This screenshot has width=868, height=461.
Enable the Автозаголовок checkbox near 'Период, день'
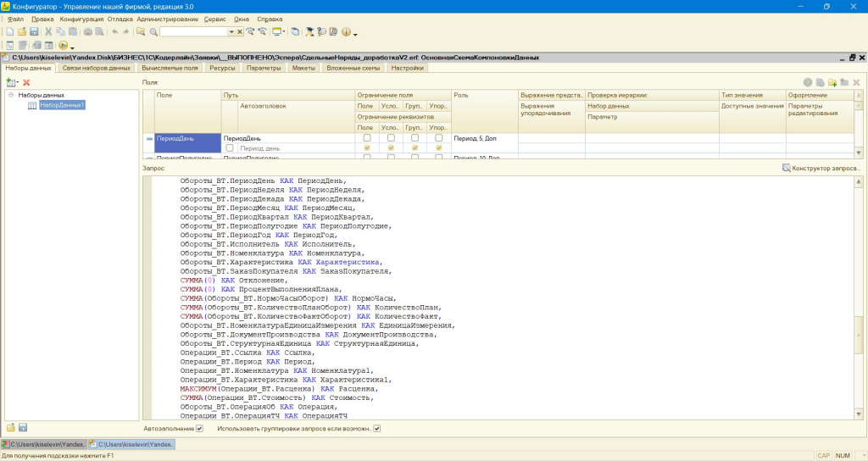pos(229,147)
